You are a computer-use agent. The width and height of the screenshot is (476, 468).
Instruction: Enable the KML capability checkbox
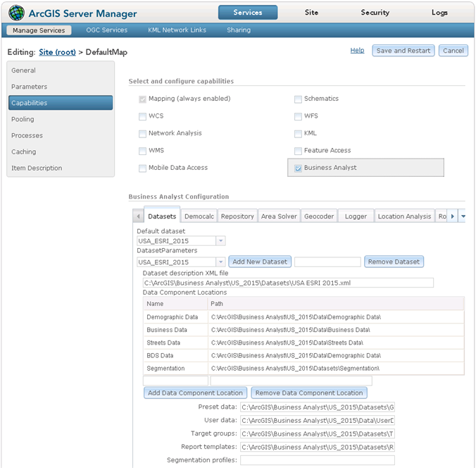(x=298, y=134)
